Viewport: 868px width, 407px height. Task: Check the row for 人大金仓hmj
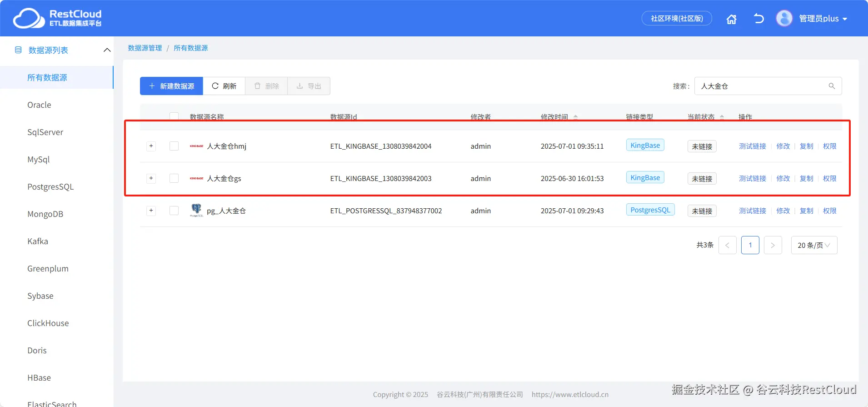pos(174,146)
